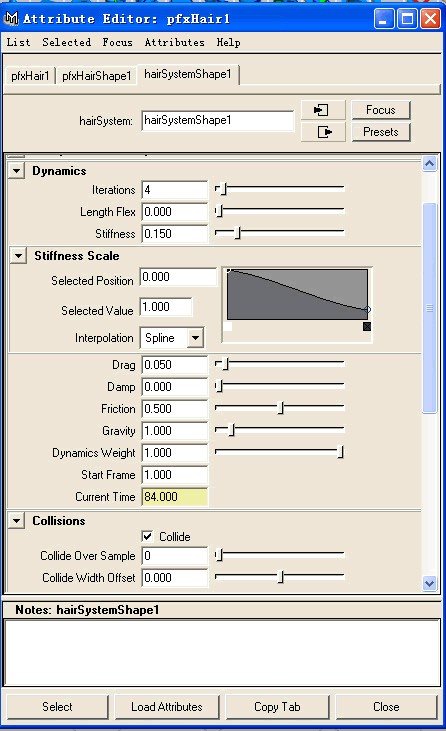The width and height of the screenshot is (446, 731).
Task: Click the Load Attributes button
Action: pyautogui.click(x=167, y=707)
